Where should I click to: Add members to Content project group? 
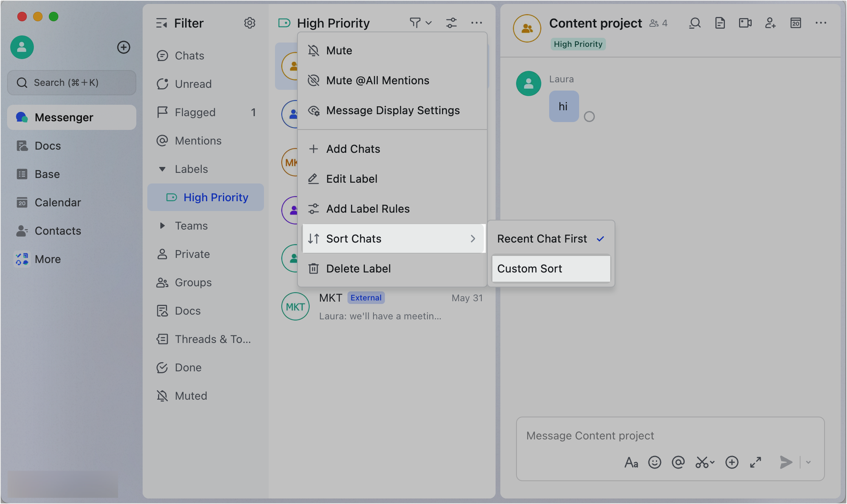[770, 23]
